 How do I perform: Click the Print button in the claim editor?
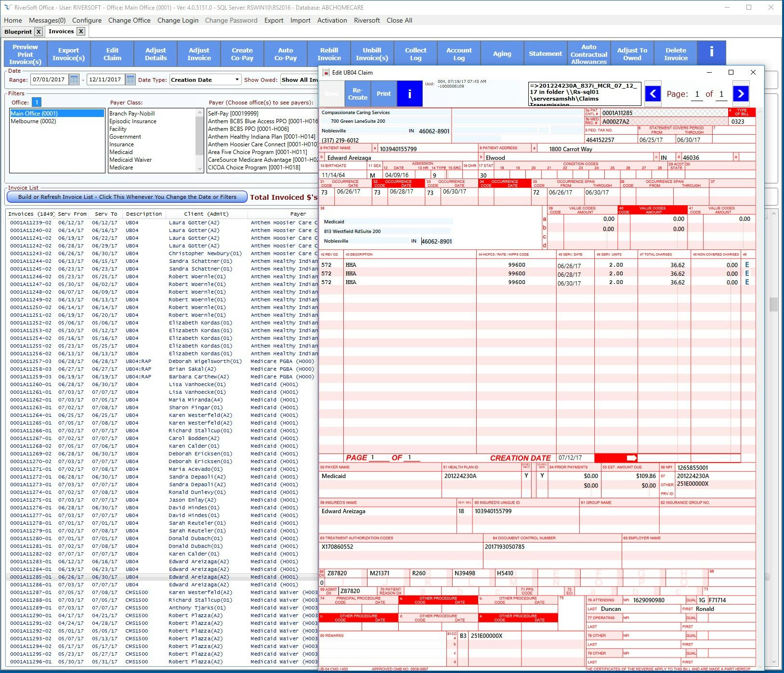pos(384,93)
